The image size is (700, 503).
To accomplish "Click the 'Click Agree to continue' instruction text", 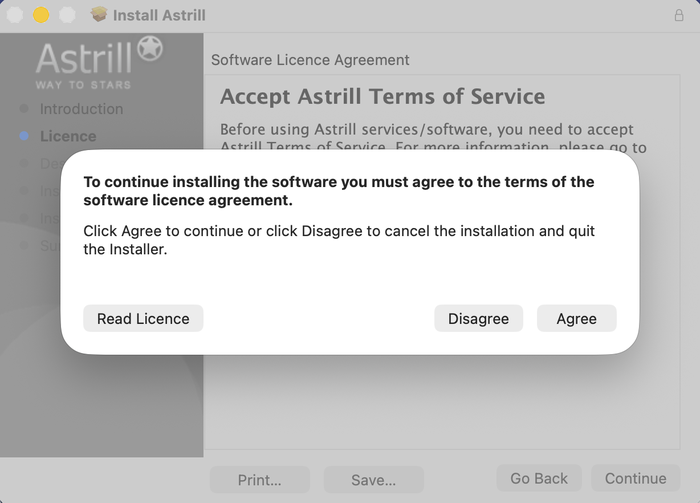I will tap(339, 240).
